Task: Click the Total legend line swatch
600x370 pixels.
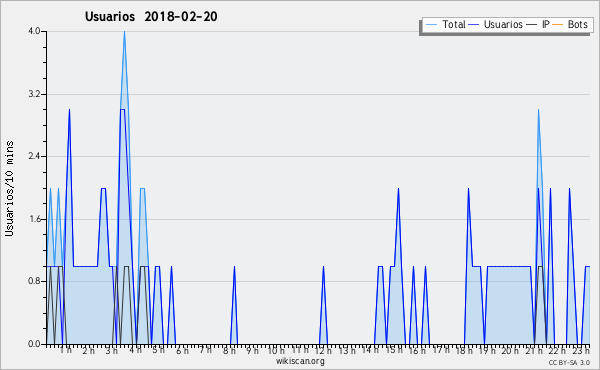Action: 431,24
